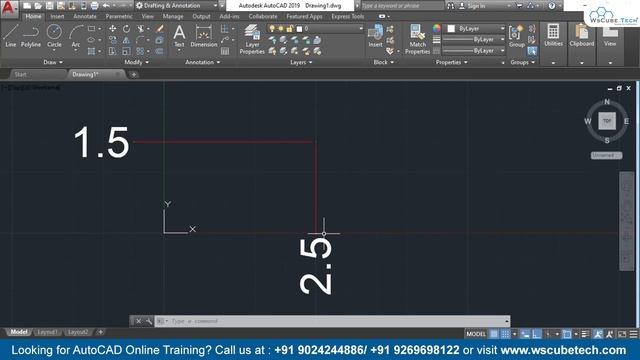Screen dimensions: 640x360
Task: Activate the Erase modify tool
Action: tap(160, 29)
